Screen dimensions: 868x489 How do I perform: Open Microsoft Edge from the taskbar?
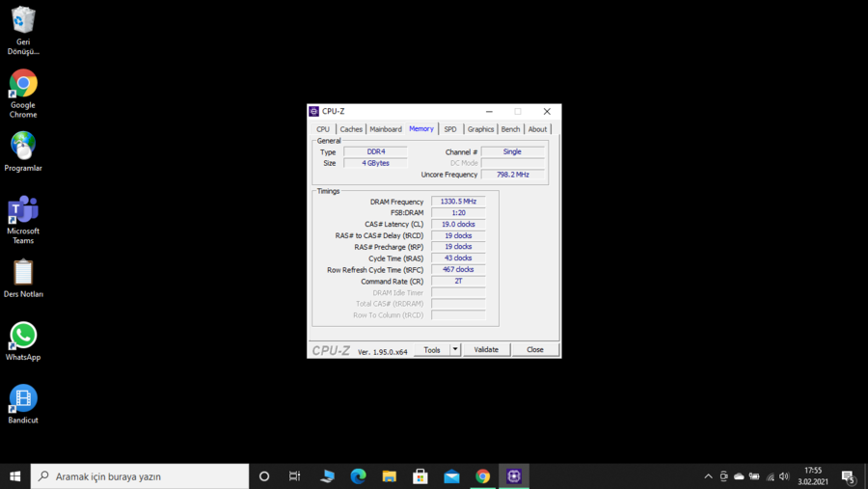click(x=358, y=475)
